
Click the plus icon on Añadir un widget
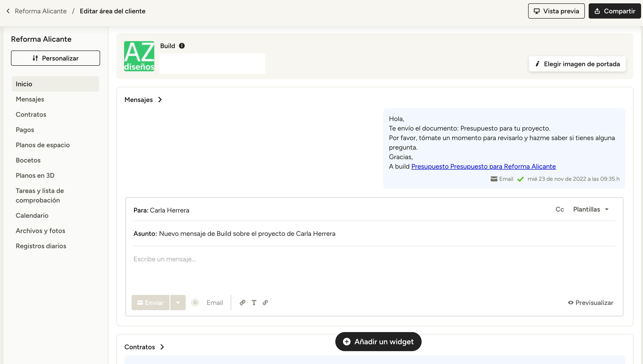[347, 342]
